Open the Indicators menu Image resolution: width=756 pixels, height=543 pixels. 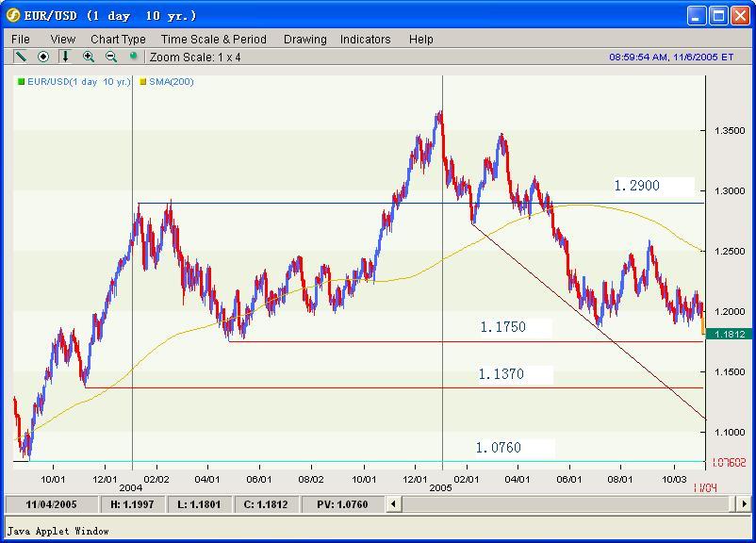tap(365, 39)
